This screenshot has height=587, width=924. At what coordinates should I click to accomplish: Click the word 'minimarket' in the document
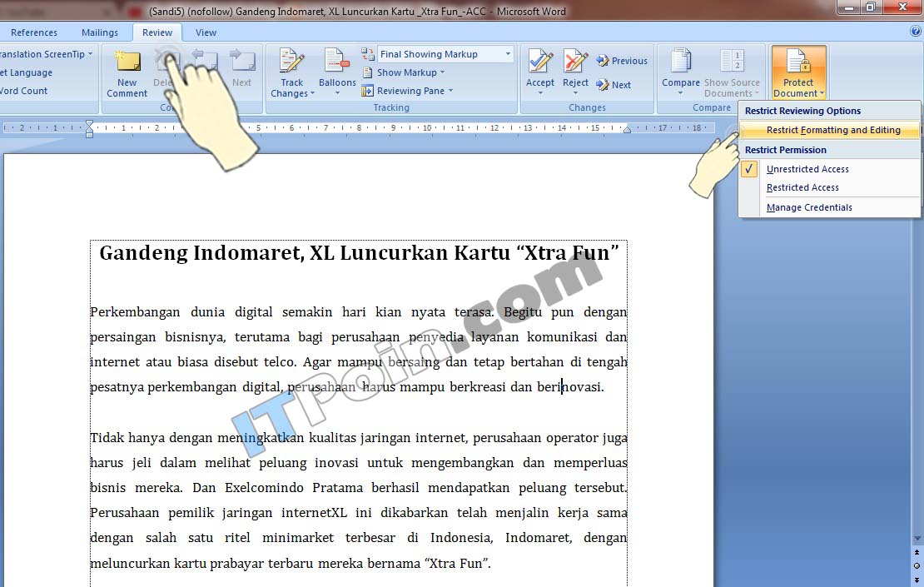pyautogui.click(x=297, y=538)
